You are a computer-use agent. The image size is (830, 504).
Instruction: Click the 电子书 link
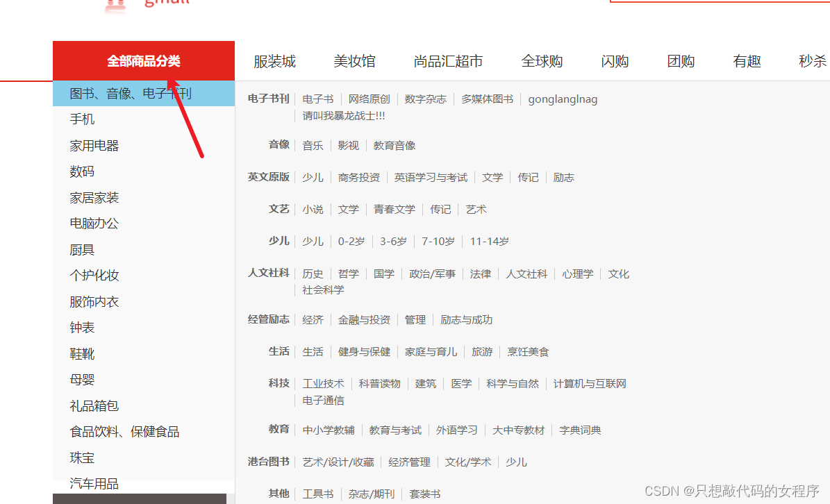[318, 99]
